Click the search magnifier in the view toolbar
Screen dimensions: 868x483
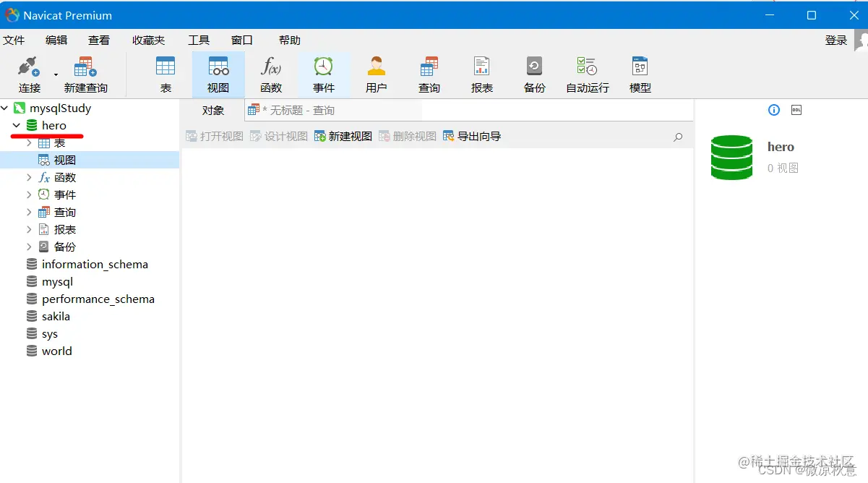point(677,136)
